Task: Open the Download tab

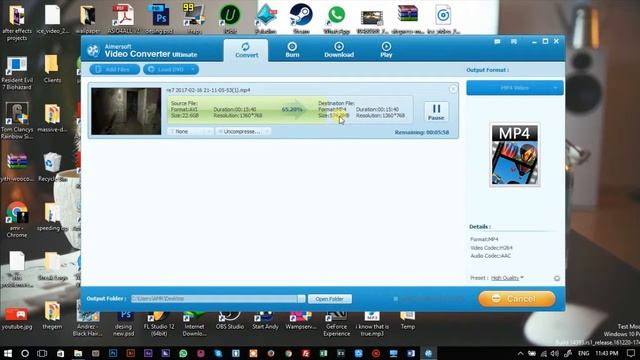Action: click(339, 50)
